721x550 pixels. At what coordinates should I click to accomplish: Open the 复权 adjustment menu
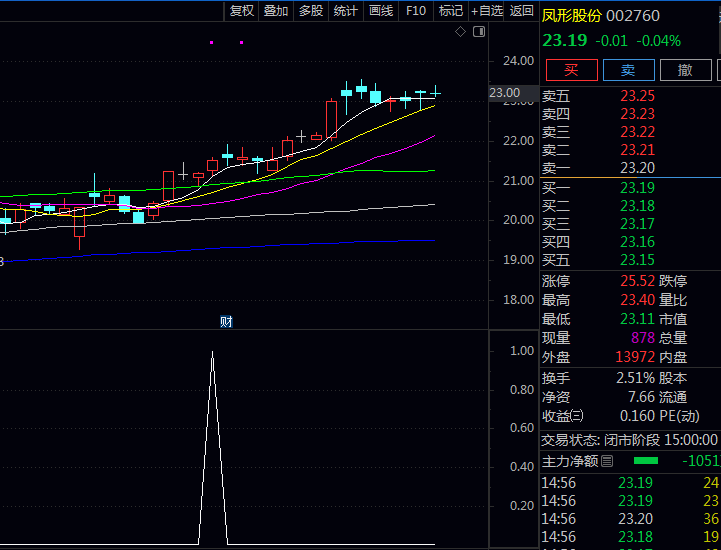(x=242, y=11)
